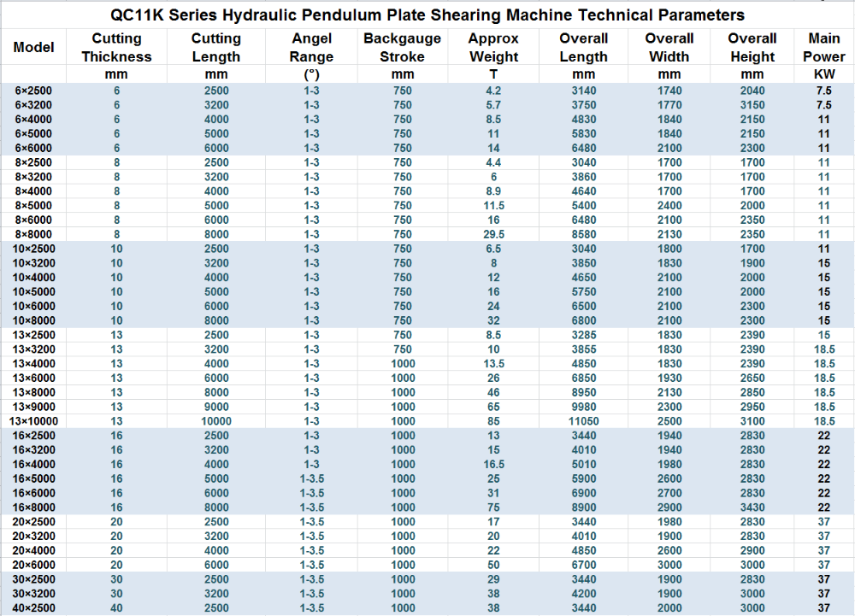Select model cell 30×3200
This screenshot has width=855, height=616.
[33, 594]
